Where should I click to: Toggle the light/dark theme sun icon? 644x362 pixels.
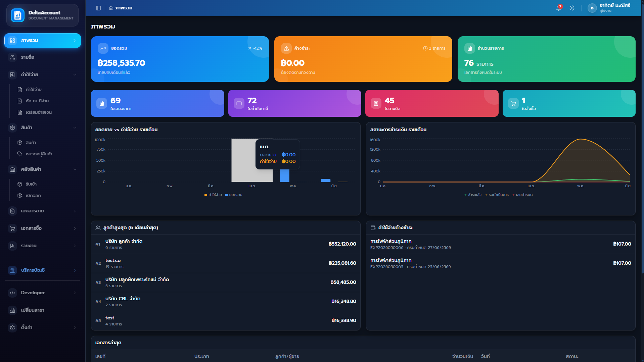pyautogui.click(x=572, y=8)
